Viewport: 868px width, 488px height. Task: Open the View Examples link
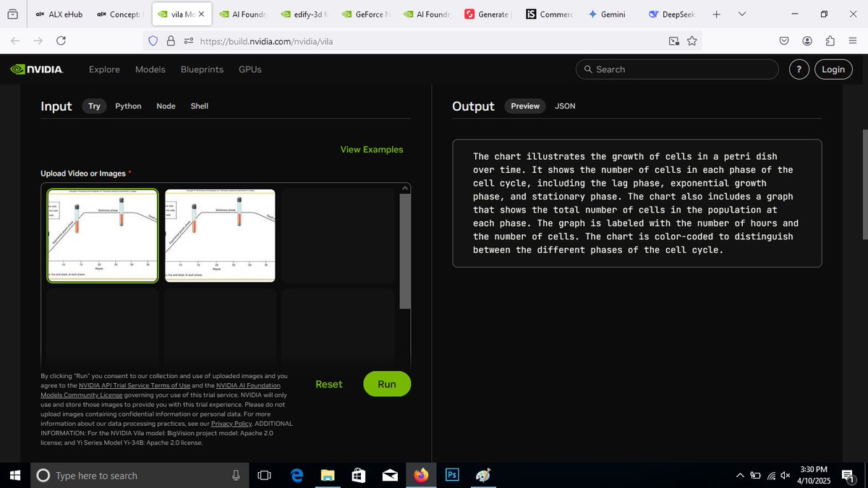(x=372, y=149)
